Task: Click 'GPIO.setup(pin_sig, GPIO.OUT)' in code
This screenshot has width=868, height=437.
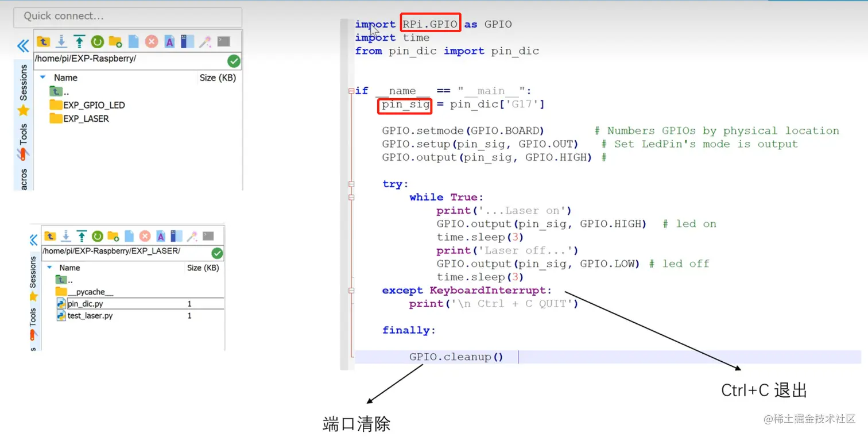Action: point(480,144)
